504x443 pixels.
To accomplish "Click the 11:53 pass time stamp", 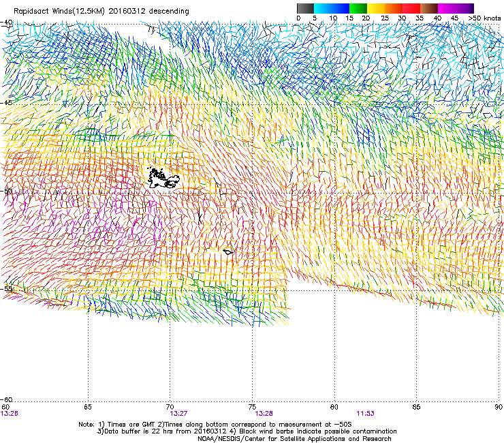I will tap(366, 414).
